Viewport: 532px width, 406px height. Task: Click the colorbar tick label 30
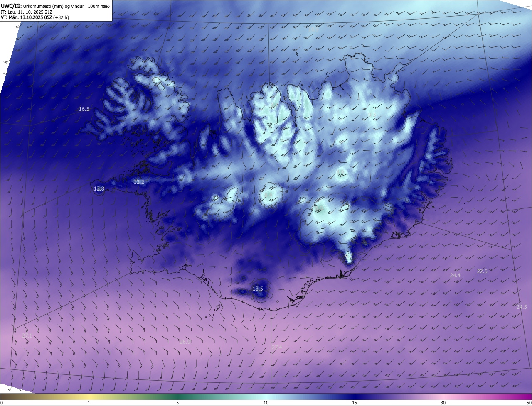click(443, 403)
